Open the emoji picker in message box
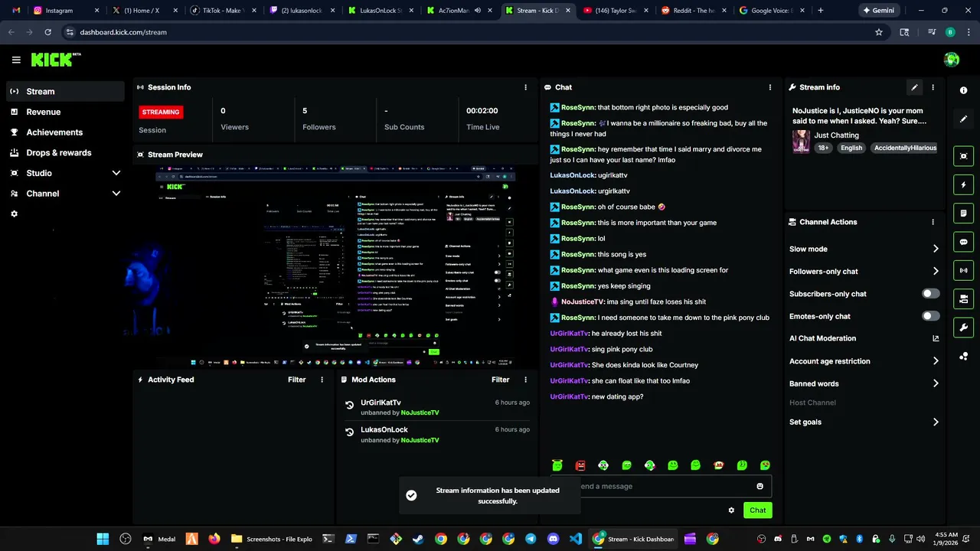This screenshot has height=551, width=980. pos(759,486)
